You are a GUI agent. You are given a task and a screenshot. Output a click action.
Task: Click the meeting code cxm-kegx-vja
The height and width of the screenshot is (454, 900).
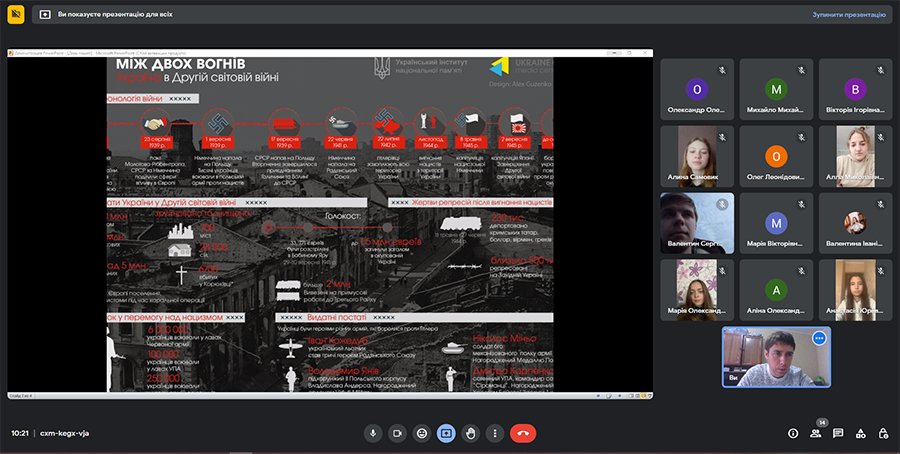pos(64,433)
